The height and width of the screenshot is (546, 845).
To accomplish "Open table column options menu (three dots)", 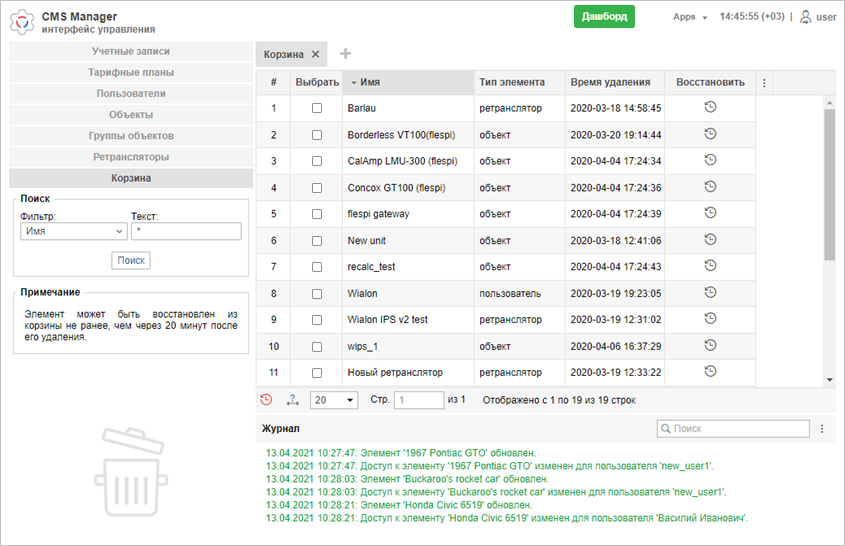I will click(x=765, y=83).
